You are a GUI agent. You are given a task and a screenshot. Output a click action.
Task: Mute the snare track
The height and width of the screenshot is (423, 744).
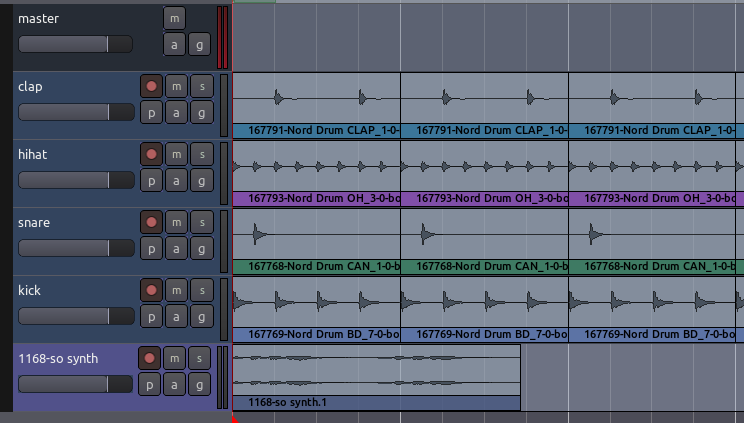click(177, 222)
